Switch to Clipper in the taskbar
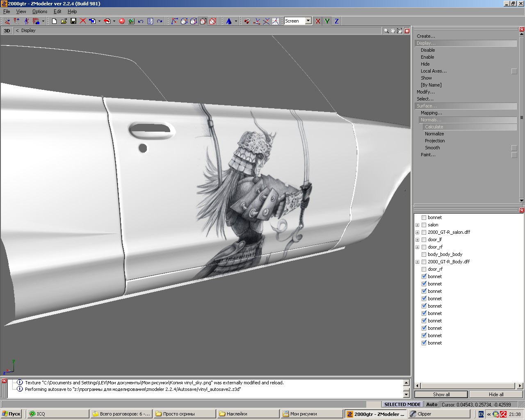Image resolution: width=525 pixels, height=420 pixels. tap(439, 414)
